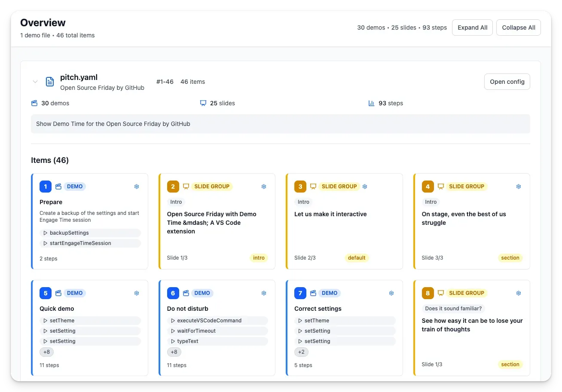Screen dimensions: 562x392
Task: Click the clapperboard icon next to 30 demos
Action: coord(34,103)
